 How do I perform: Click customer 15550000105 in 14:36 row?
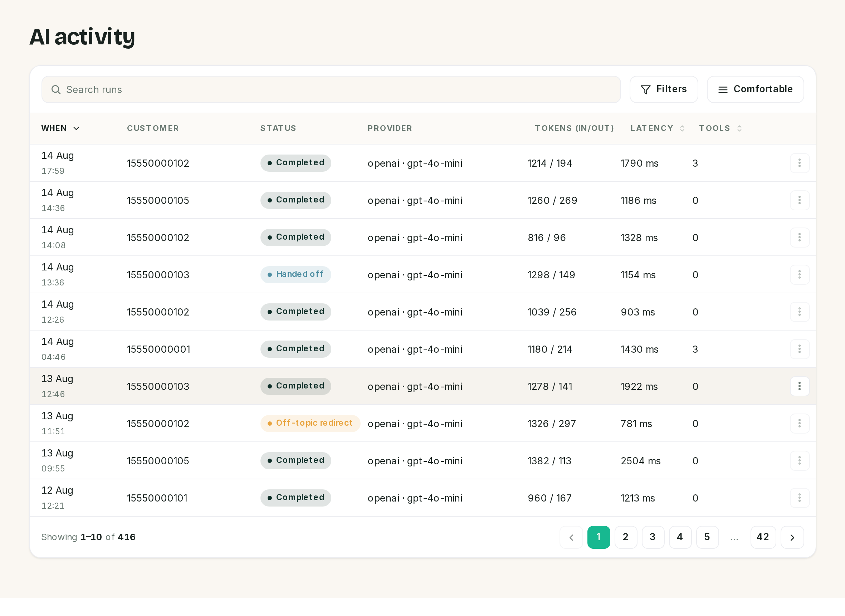point(158,201)
